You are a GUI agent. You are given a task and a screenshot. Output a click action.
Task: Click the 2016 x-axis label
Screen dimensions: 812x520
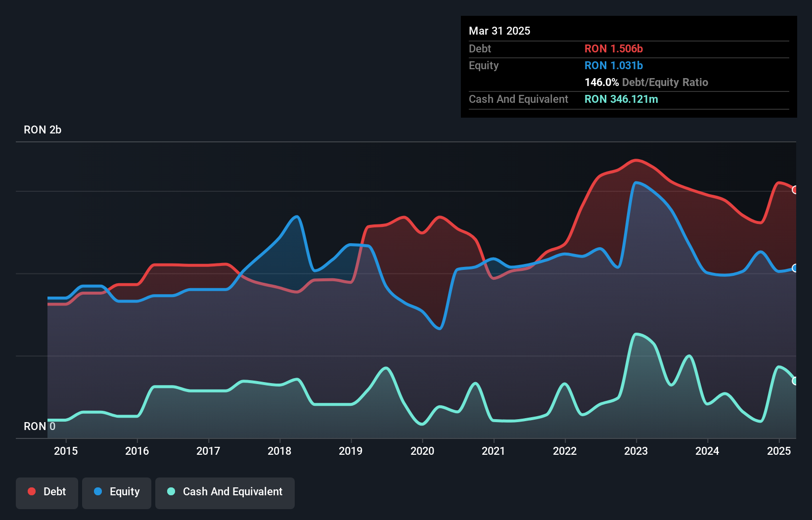click(x=137, y=451)
